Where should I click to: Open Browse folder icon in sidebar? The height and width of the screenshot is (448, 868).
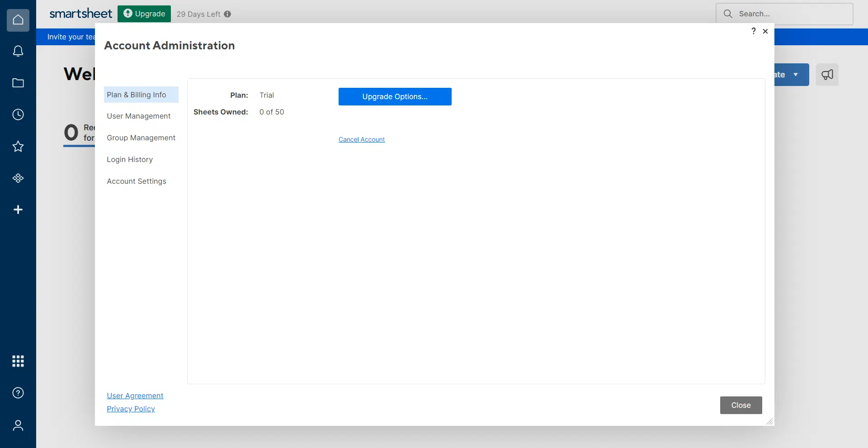(x=18, y=83)
